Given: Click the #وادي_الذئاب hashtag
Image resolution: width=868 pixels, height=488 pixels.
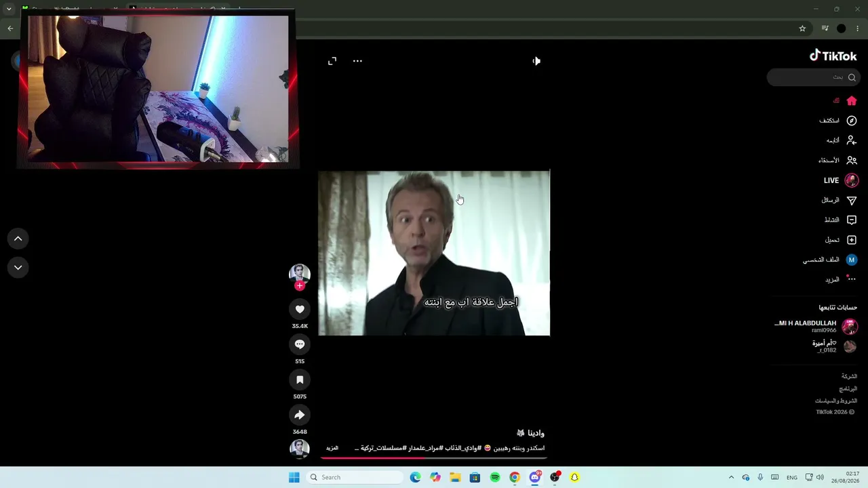Looking at the screenshot, I should click(462, 448).
